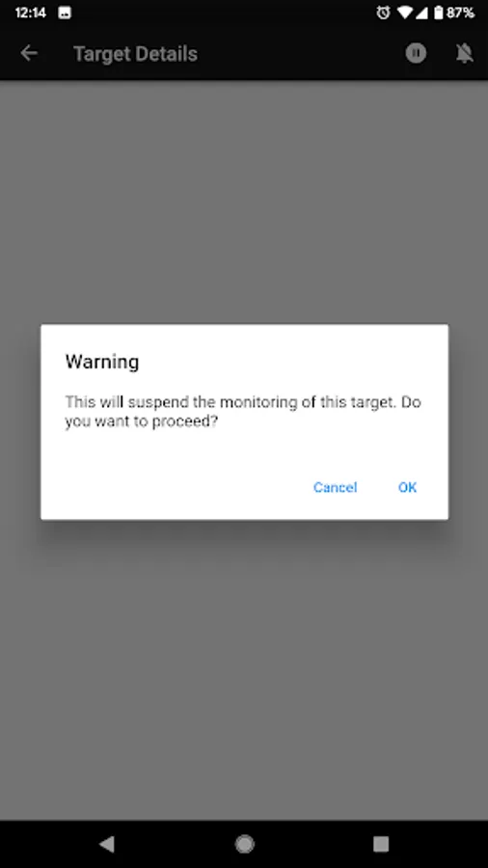The width and height of the screenshot is (488, 868).
Task: Tap the picture notification icon near clock
Action: 65,14
